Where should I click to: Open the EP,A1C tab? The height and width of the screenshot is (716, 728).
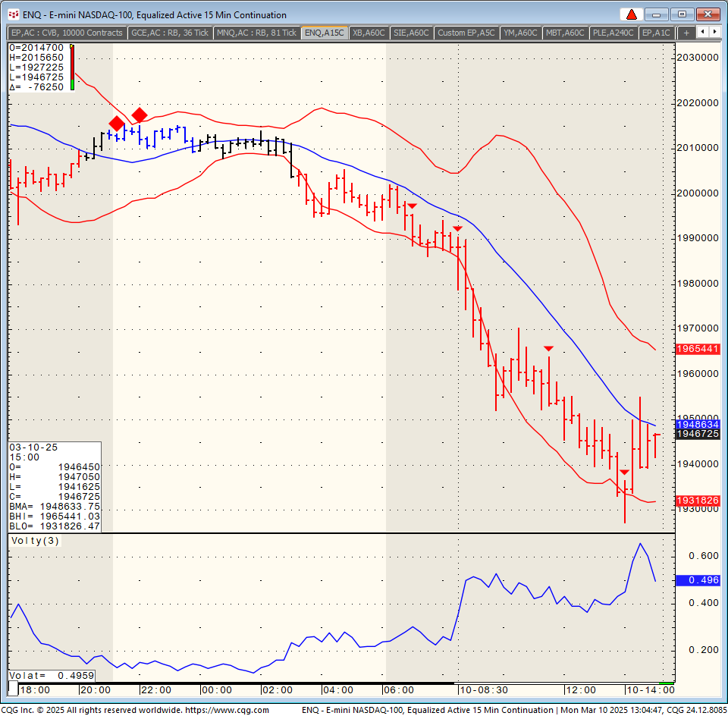tap(656, 33)
